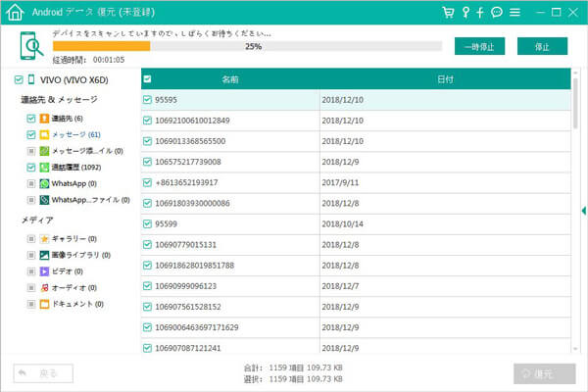
Task: Expand the side panel arrow on right edge
Action: point(583,211)
